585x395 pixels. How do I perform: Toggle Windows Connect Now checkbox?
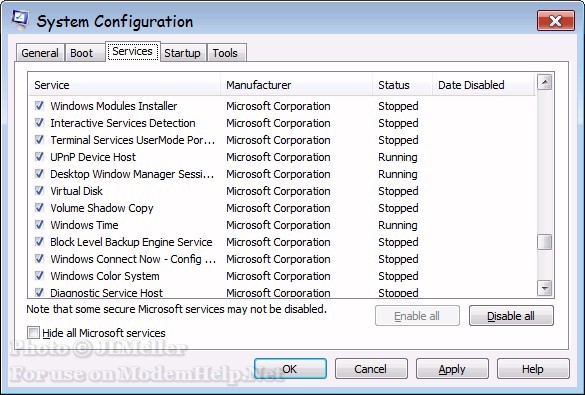[x=39, y=258]
